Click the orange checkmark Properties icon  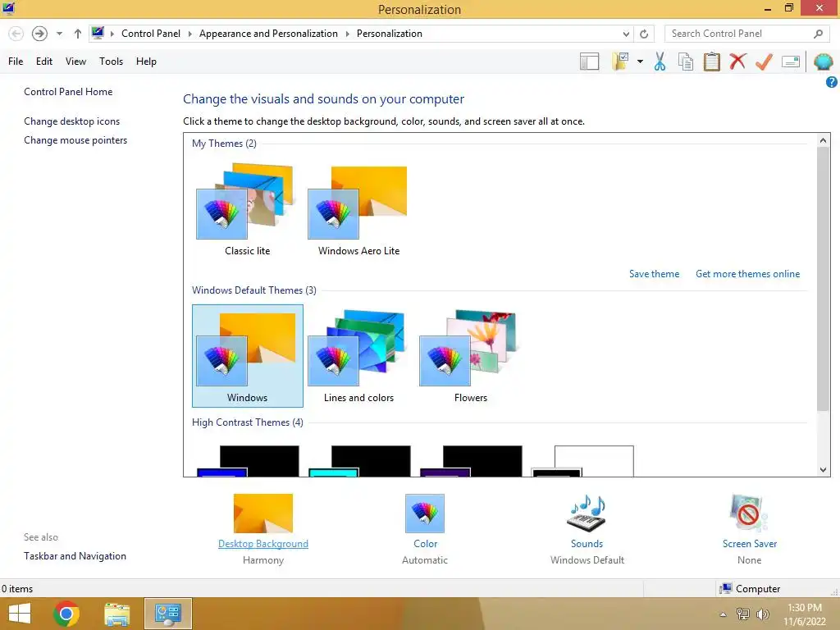[764, 62]
